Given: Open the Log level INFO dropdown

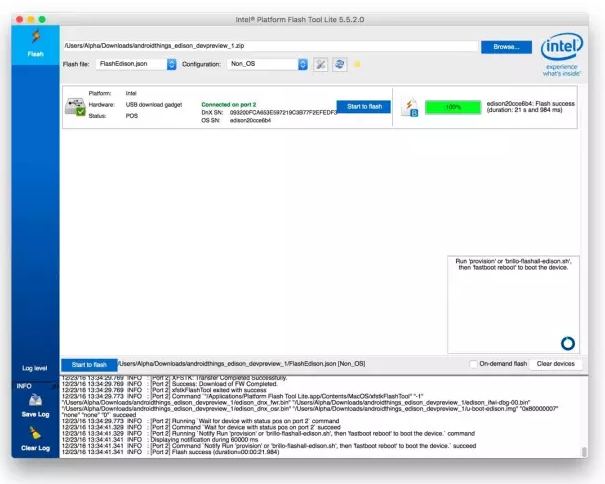Looking at the screenshot, I should click(35, 385).
